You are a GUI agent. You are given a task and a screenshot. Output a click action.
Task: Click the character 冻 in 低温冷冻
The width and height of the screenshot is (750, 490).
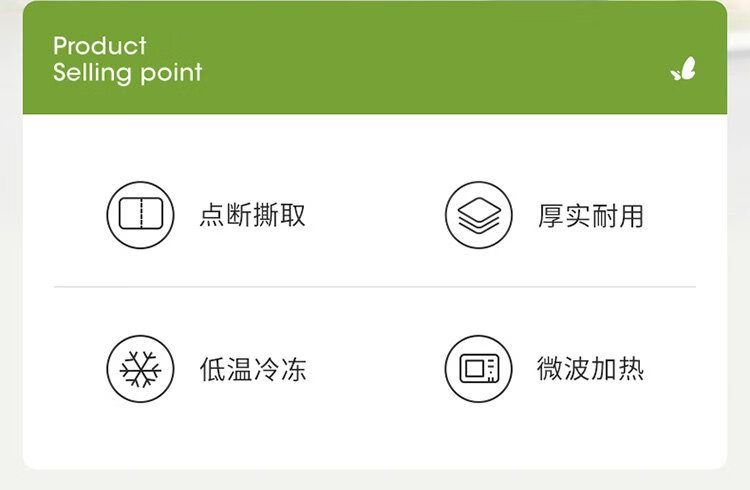(x=293, y=370)
